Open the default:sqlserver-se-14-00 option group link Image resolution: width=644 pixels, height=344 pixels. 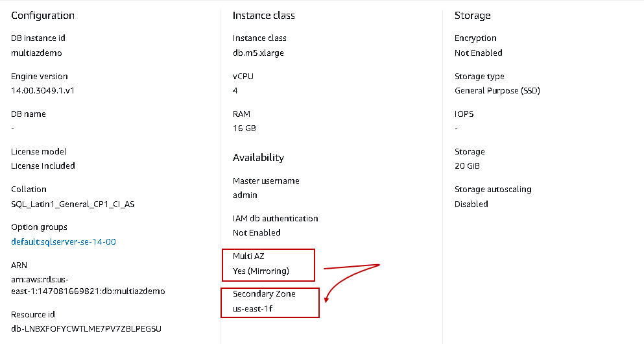pos(64,241)
